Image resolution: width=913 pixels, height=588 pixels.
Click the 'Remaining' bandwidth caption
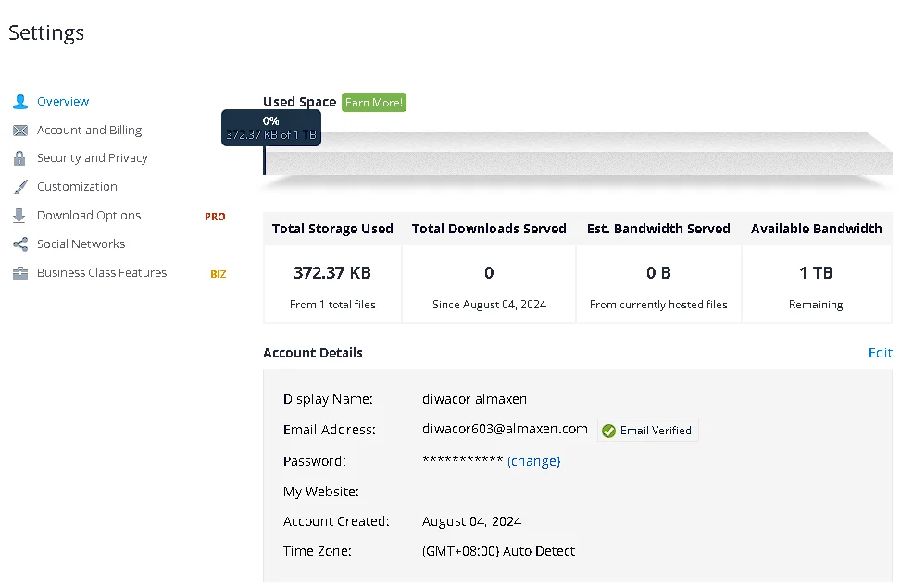tap(816, 305)
